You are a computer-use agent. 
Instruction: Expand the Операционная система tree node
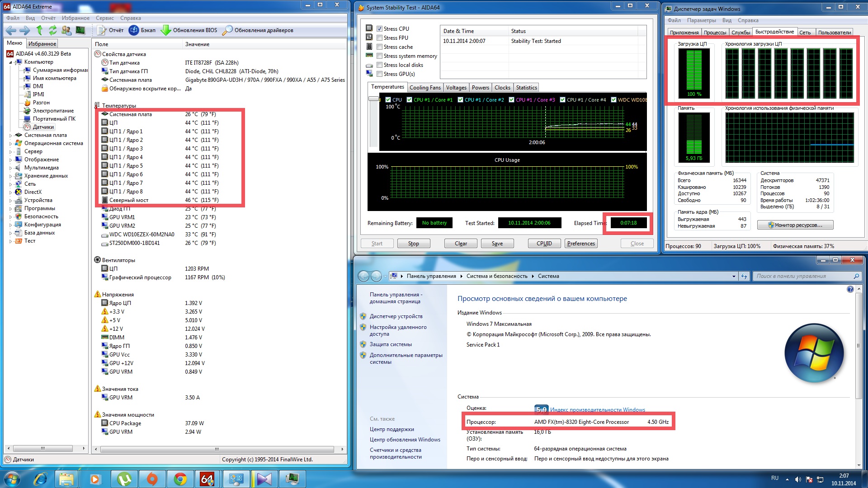coord(10,143)
